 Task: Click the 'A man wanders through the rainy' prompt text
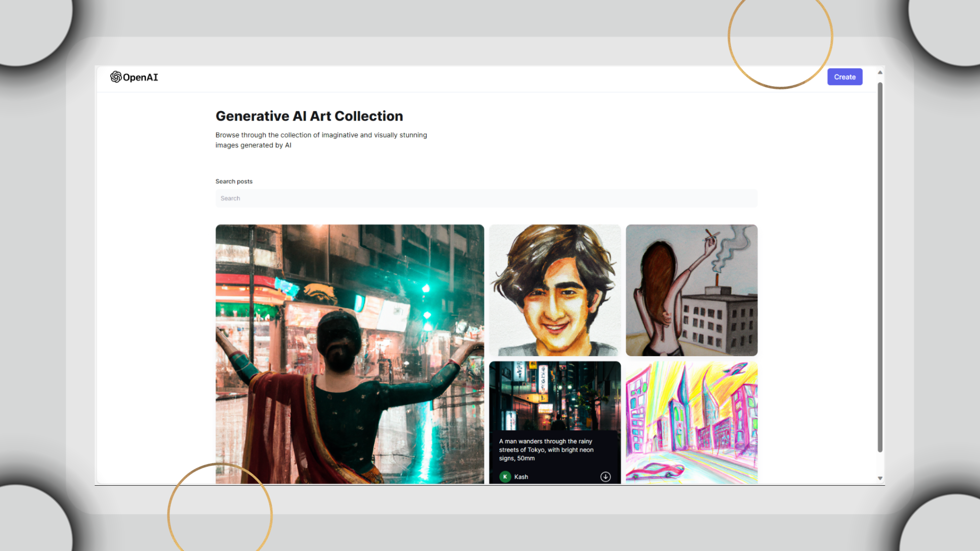pyautogui.click(x=546, y=449)
